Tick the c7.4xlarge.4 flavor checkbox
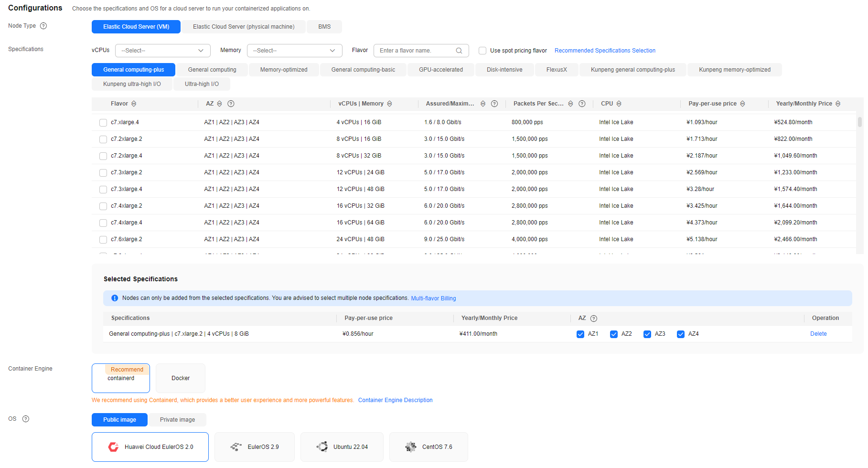This screenshot has width=868, height=468. (x=103, y=223)
